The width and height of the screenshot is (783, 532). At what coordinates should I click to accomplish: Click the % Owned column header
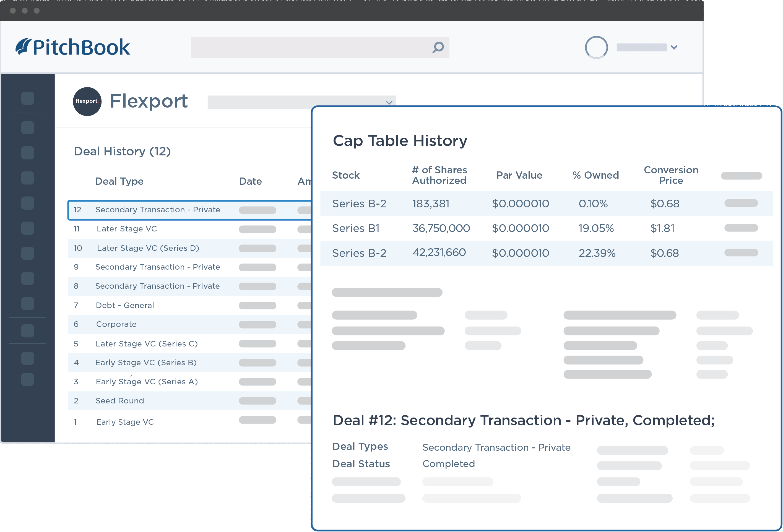coord(596,175)
